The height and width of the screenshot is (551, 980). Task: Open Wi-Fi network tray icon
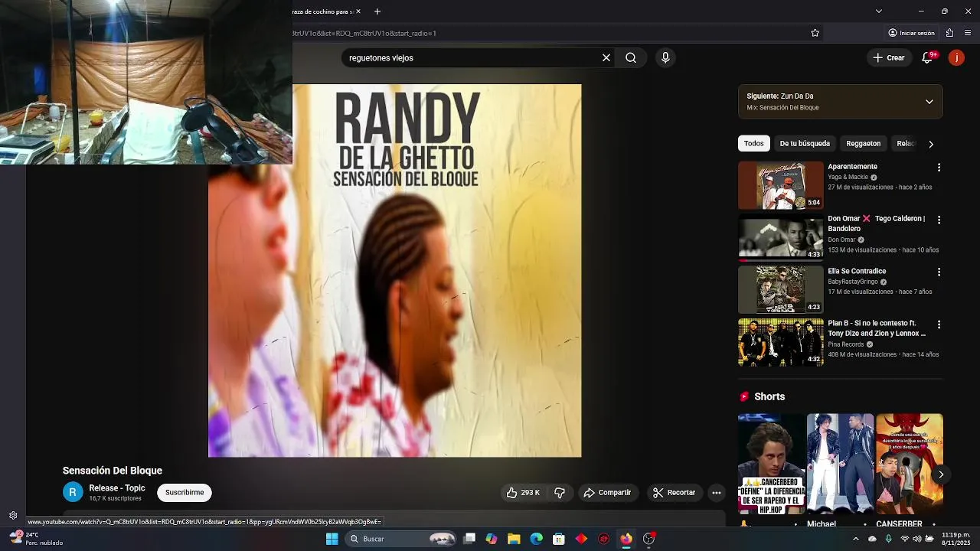click(x=905, y=539)
